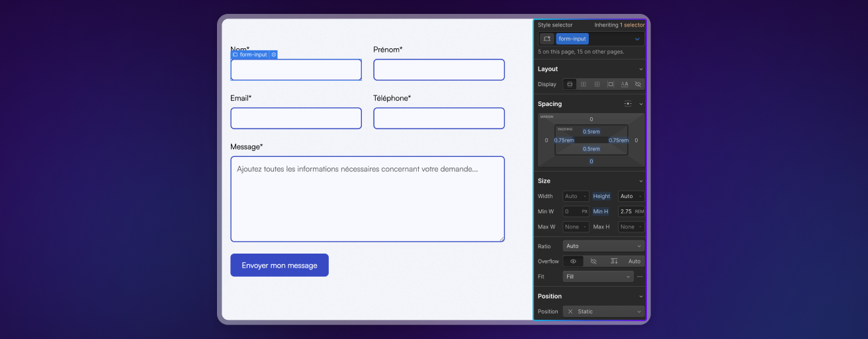
Task: Edit the Min H 2.75 value
Action: pyautogui.click(x=625, y=211)
